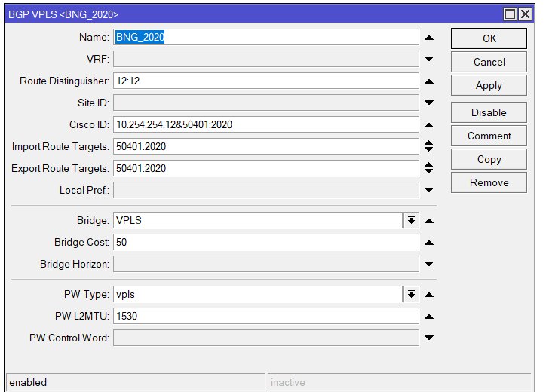The image size is (549, 392).
Task: Click the Cancel button
Action: (x=489, y=62)
